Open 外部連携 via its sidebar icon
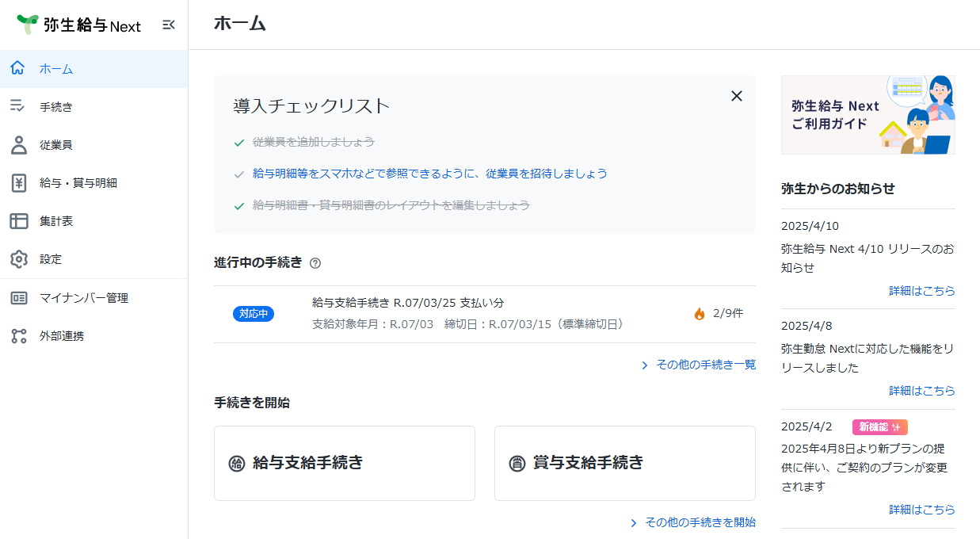Screen dimensions: 980x539 click(x=17, y=336)
